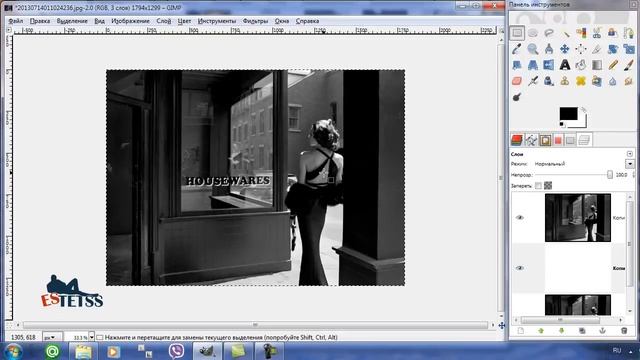Viewport: 640px width, 360px height.
Task: Select the Ellipse Select tool
Action: coord(533,33)
